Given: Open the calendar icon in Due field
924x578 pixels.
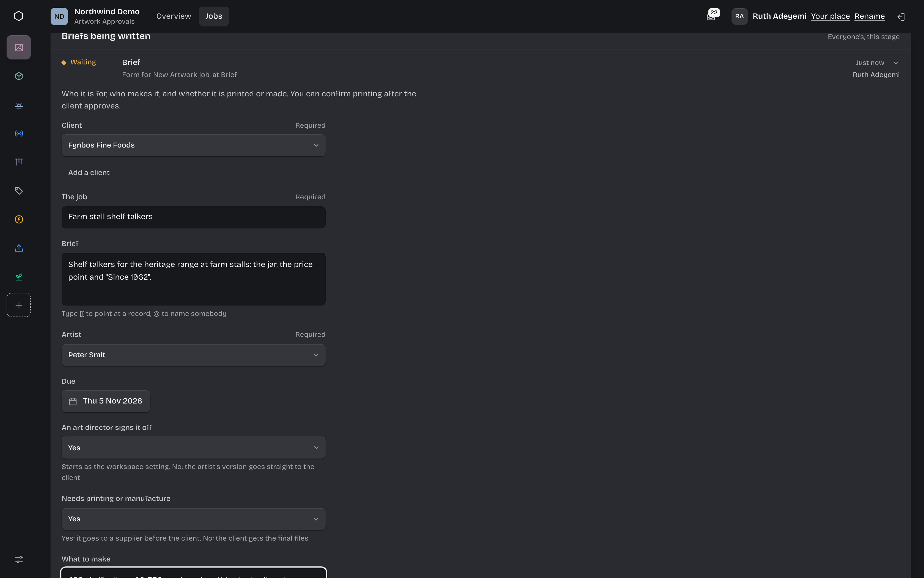Looking at the screenshot, I should (73, 401).
